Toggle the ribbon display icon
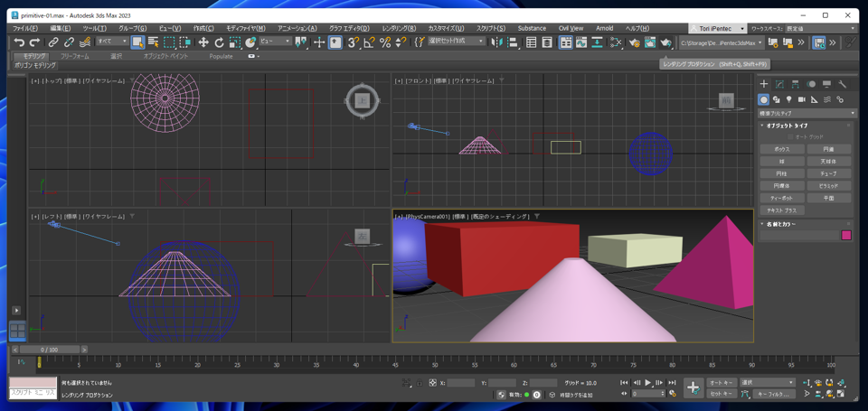Viewport: 868px width, 411px height. [565, 42]
